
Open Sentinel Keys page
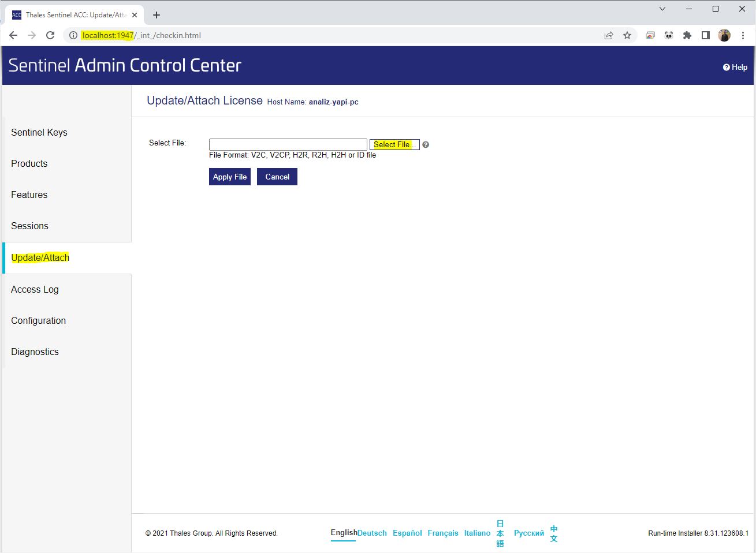click(39, 132)
